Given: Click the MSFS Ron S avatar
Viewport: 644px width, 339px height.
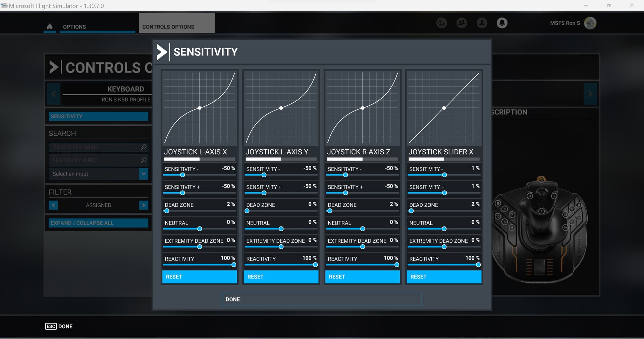Looking at the screenshot, I should 590,23.
